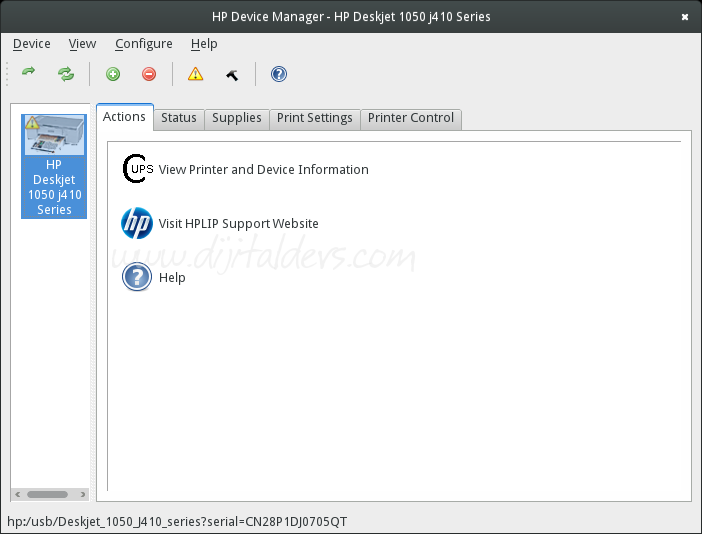The width and height of the screenshot is (702, 534).
Task: Click the 'HP Deskjet 1050 j410 Series' device label
Action: 54,187
